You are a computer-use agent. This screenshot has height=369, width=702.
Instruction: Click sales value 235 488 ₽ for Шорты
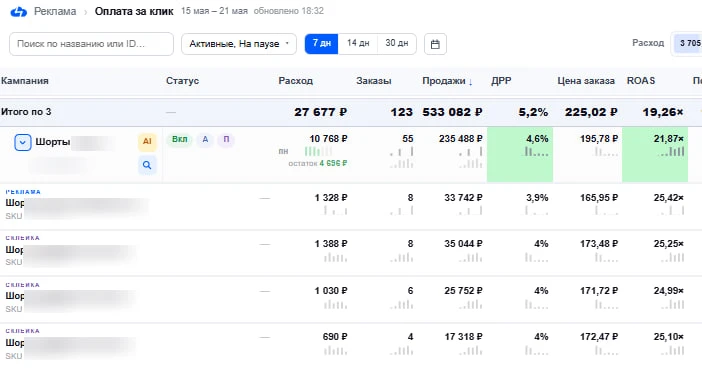pyautogui.click(x=461, y=139)
